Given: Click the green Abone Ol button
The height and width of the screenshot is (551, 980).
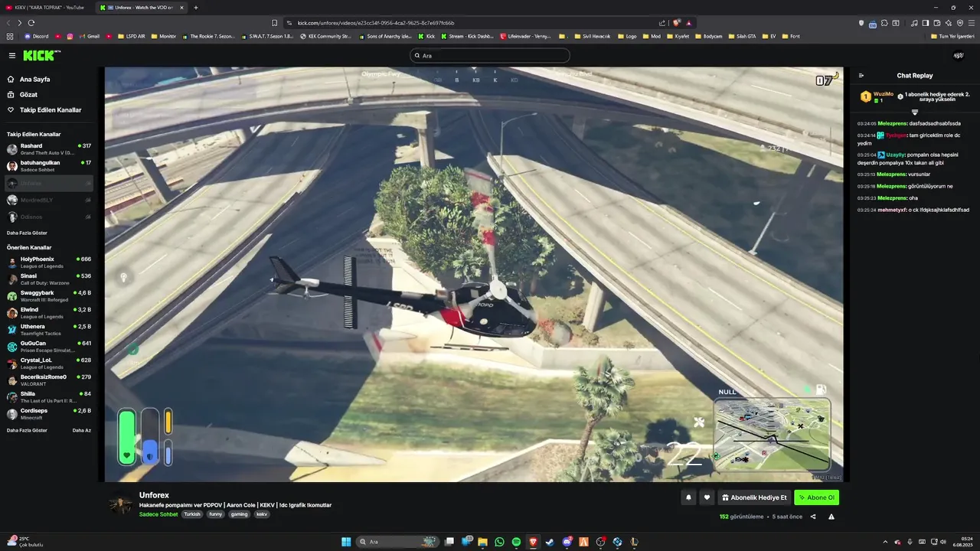Looking at the screenshot, I should (816, 497).
